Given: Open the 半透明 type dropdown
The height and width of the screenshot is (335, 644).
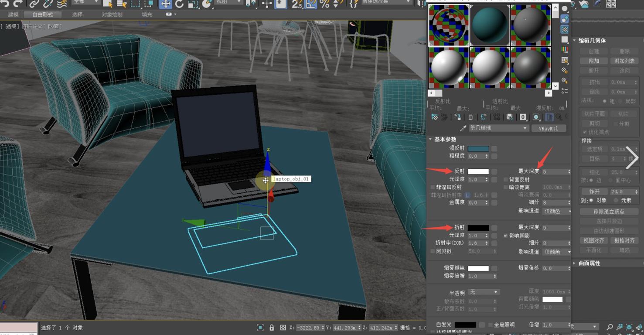Looking at the screenshot, I should (x=484, y=292).
